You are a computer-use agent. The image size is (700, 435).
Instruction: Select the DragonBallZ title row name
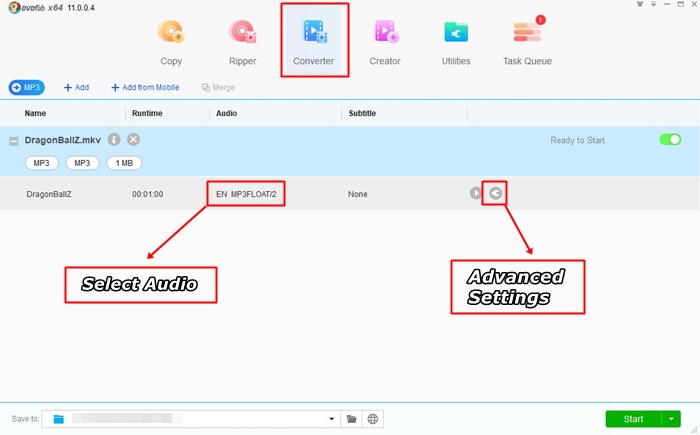(x=49, y=194)
